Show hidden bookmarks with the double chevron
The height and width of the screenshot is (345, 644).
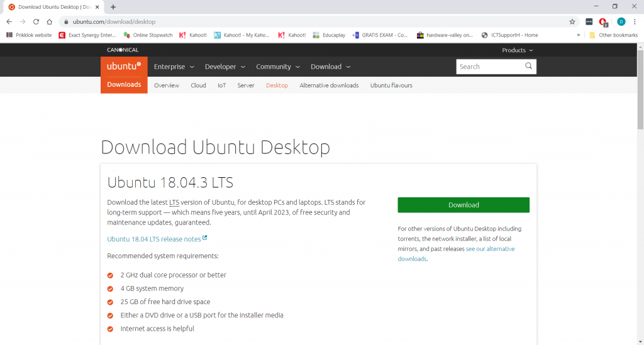[579, 35]
